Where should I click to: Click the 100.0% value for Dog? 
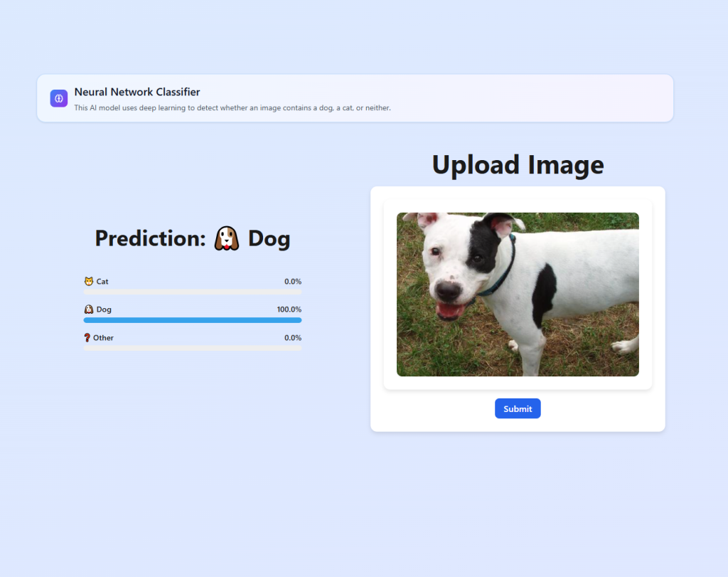pos(289,309)
